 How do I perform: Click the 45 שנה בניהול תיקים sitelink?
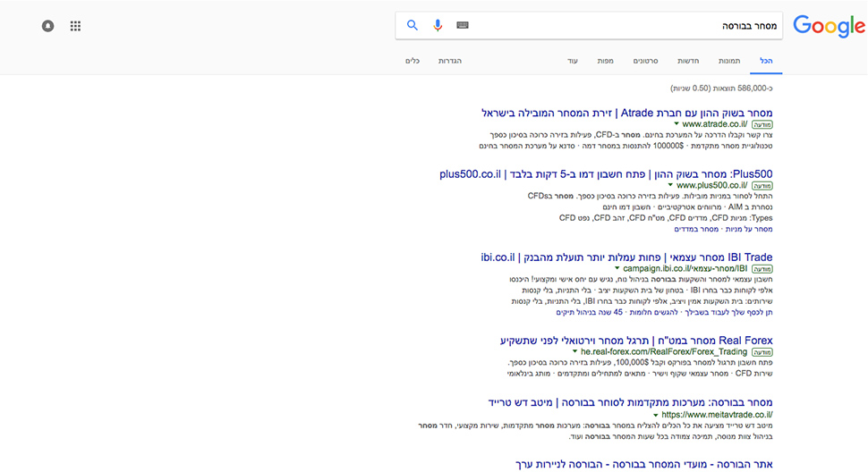590,312
